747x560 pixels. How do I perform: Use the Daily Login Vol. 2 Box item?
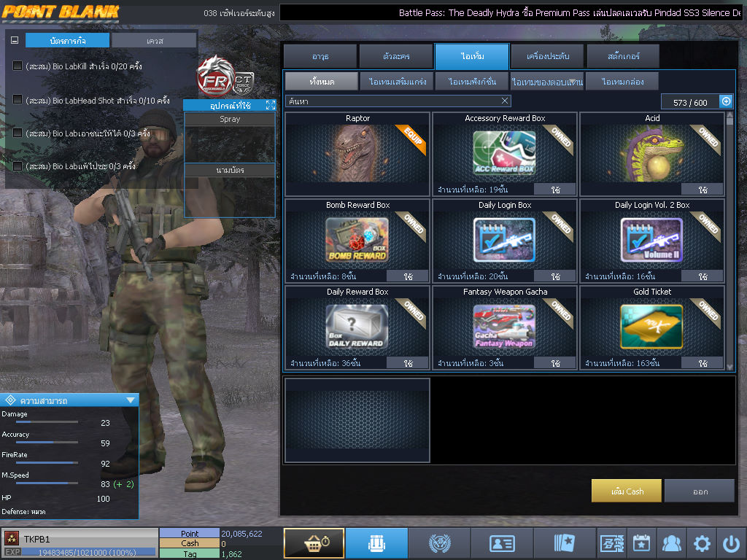[703, 276]
